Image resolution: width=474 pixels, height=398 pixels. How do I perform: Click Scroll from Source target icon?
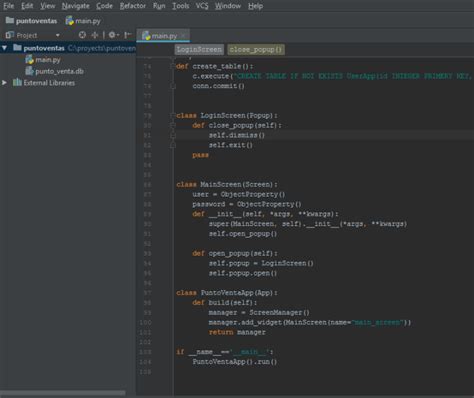[82, 35]
